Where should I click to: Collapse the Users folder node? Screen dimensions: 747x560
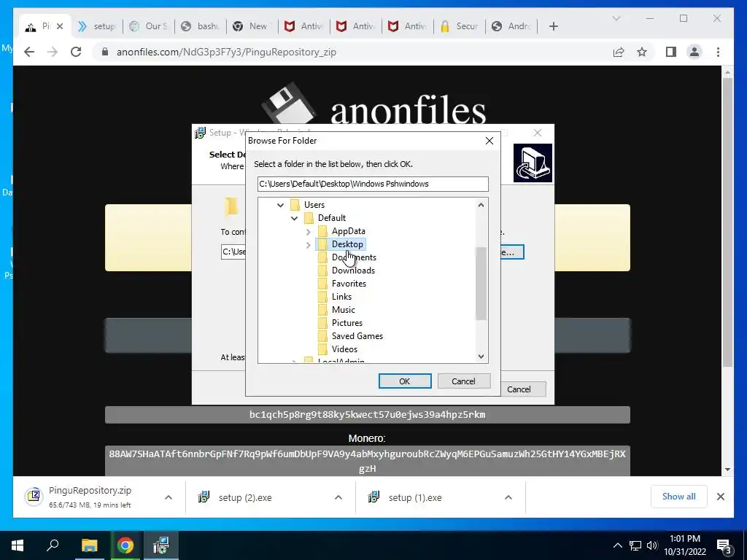click(281, 205)
